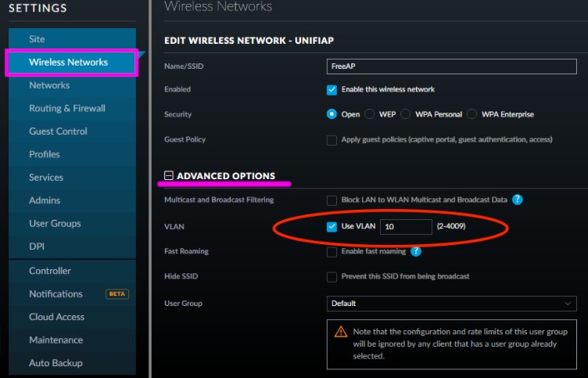Click the Name/SSID field containing FreeAP
This screenshot has height=378, width=588.
pyautogui.click(x=451, y=67)
